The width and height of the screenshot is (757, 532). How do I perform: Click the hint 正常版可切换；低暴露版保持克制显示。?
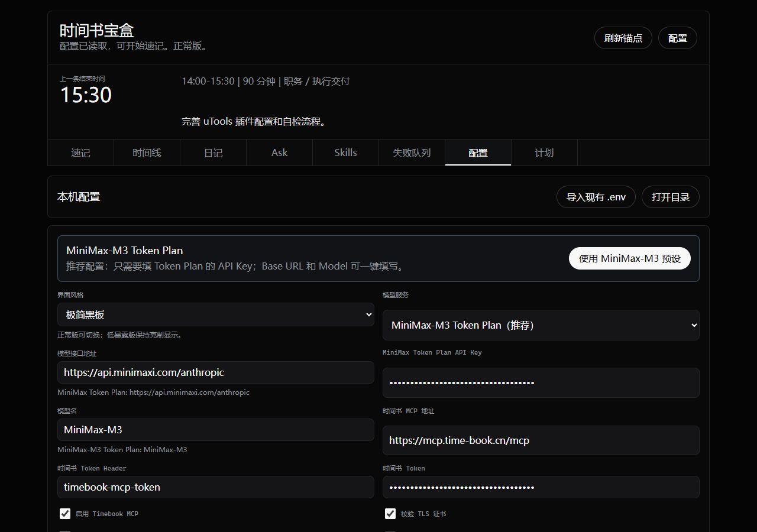(x=121, y=335)
